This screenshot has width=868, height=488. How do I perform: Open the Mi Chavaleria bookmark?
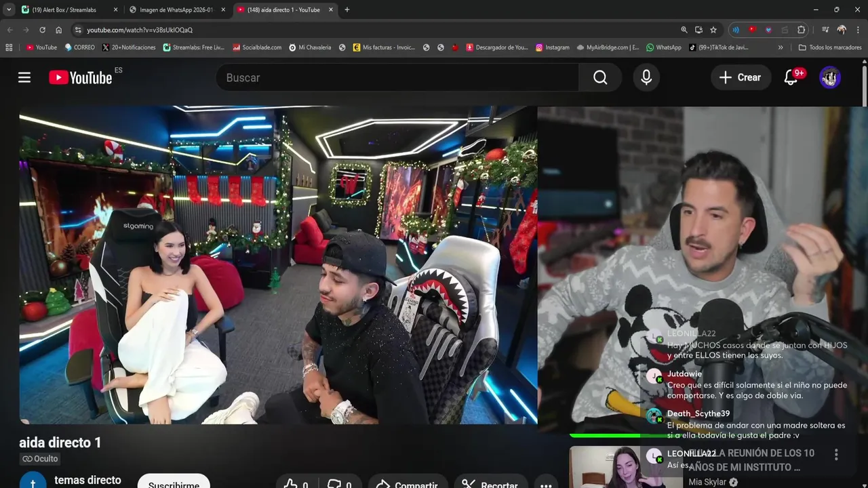click(x=310, y=47)
